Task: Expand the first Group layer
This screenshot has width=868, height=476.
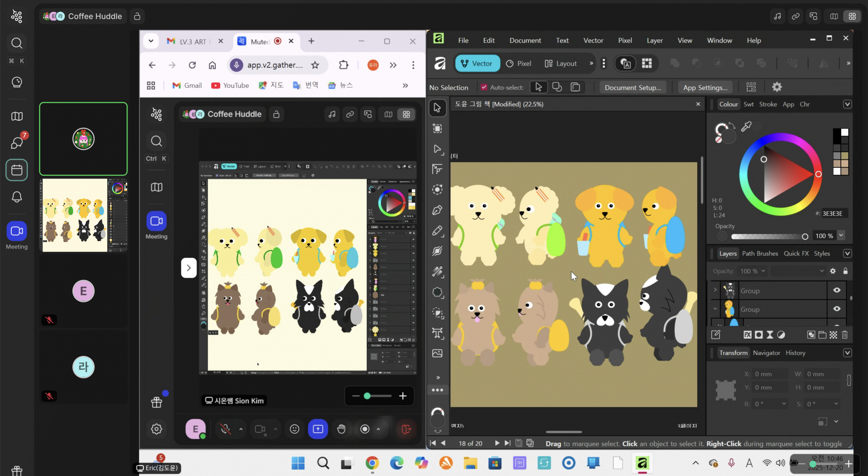Action: (x=715, y=290)
